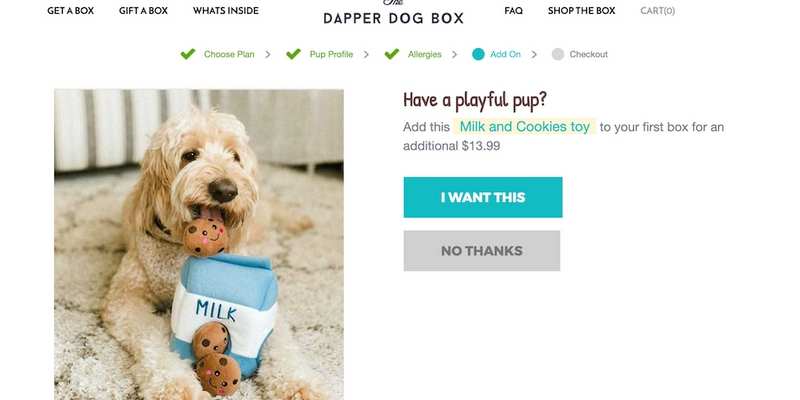Select the gray Checkout step circle
The width and height of the screenshot is (800, 400).
pyautogui.click(x=558, y=54)
